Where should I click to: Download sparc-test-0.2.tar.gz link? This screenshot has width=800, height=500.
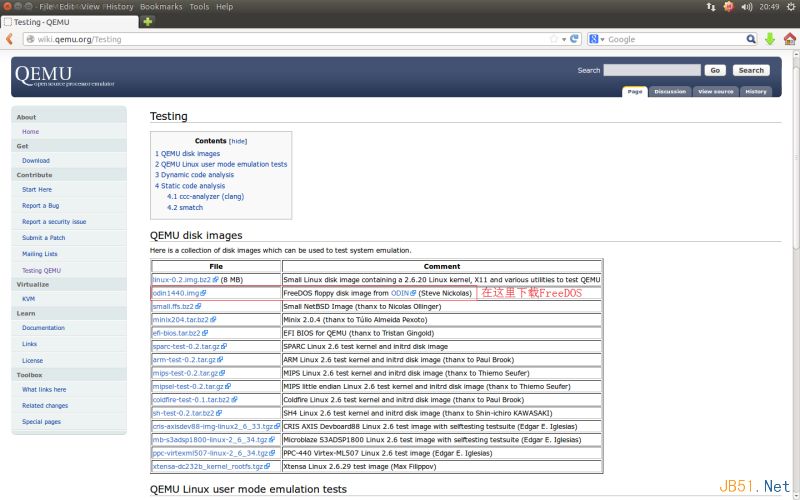(x=189, y=346)
